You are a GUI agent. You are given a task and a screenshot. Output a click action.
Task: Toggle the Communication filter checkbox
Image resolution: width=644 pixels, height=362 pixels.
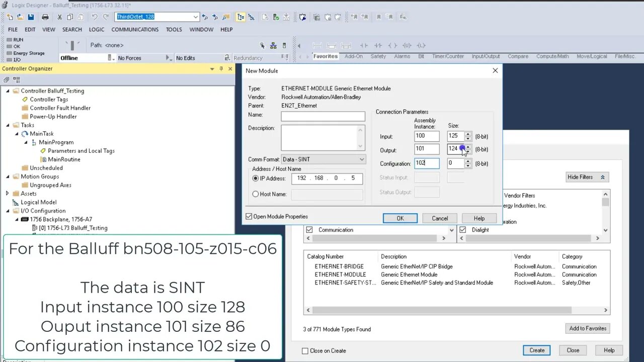tap(309, 230)
